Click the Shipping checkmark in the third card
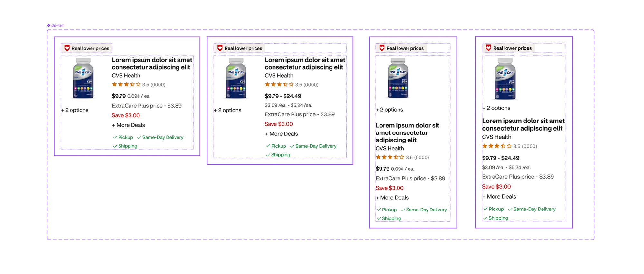The width and height of the screenshot is (644, 274). pos(379,219)
